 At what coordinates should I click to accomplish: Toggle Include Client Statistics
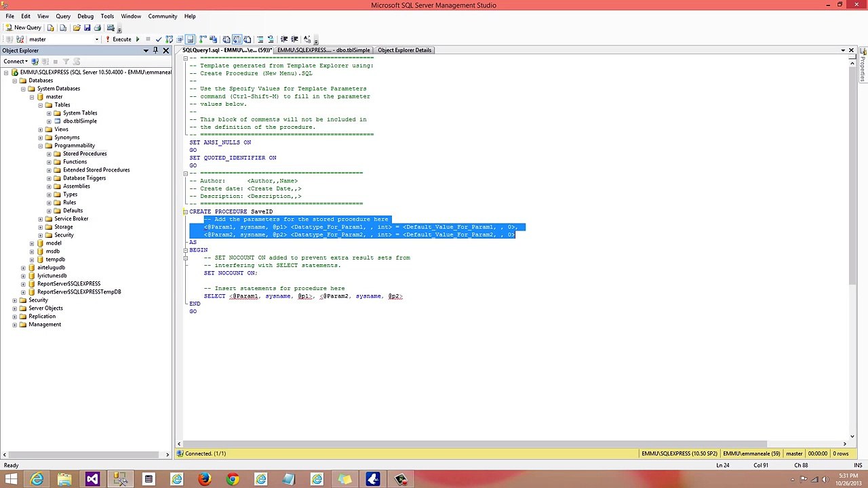click(x=213, y=39)
